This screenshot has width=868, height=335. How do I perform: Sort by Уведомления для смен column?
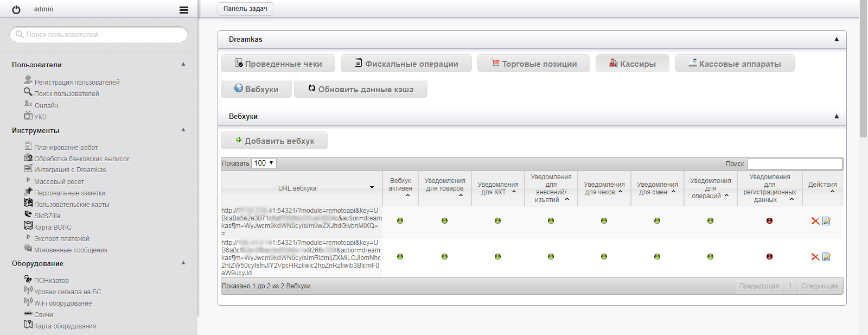[x=658, y=188]
